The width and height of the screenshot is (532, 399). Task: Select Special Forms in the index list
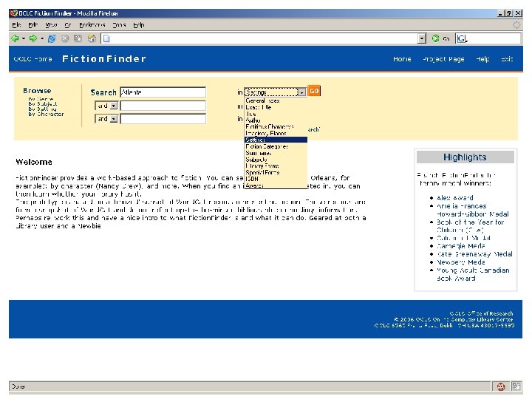[276, 172]
